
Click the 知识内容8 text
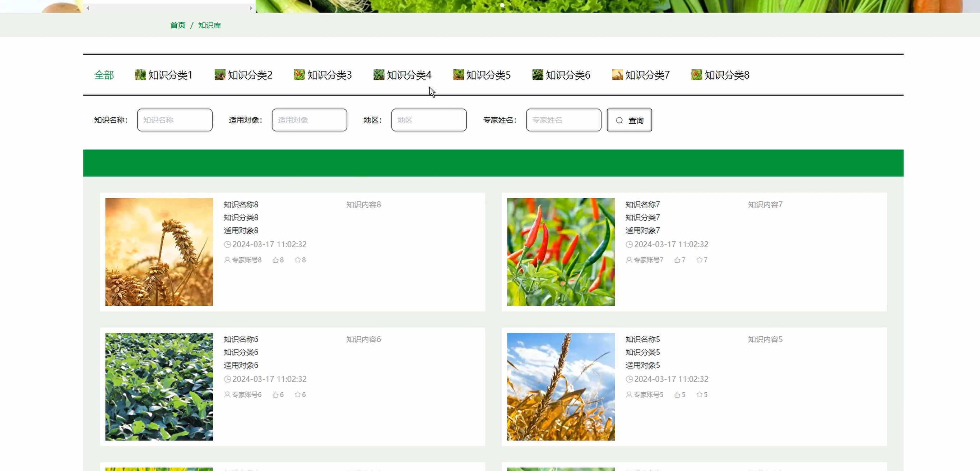(363, 205)
